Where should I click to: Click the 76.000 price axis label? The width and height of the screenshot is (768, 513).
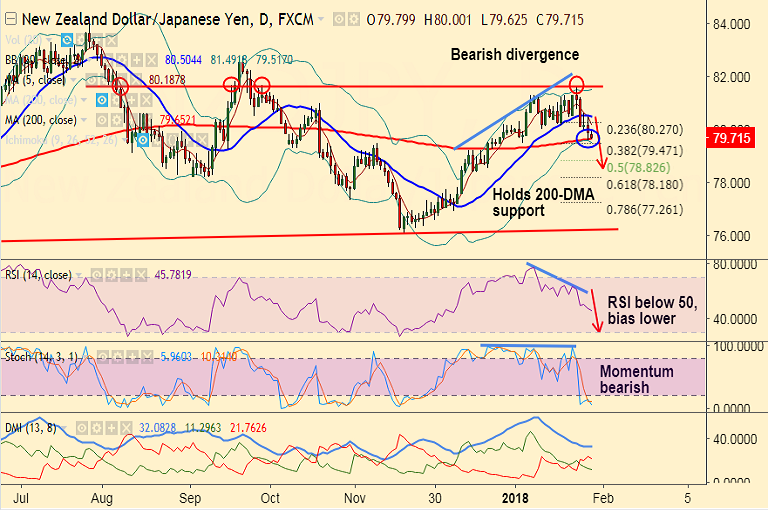(732, 236)
